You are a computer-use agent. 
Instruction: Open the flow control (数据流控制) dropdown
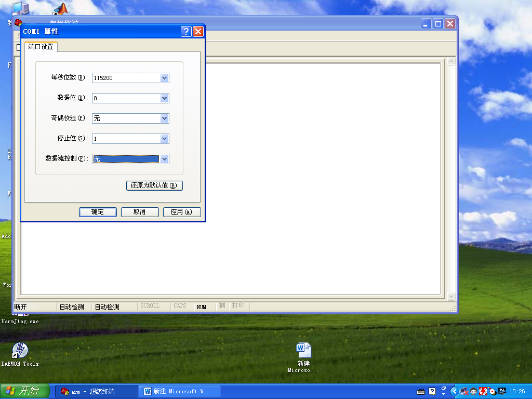click(x=165, y=159)
